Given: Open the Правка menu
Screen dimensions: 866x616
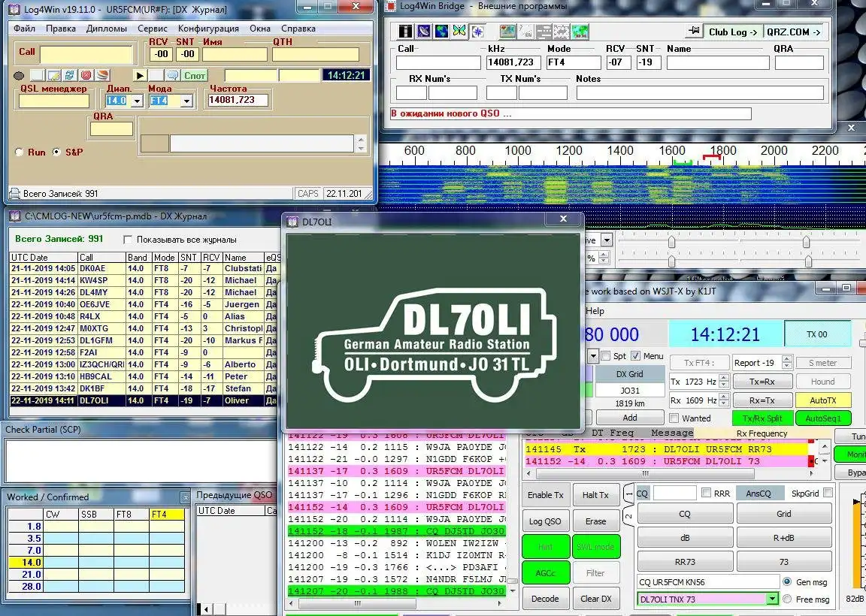Looking at the screenshot, I should (x=61, y=29).
